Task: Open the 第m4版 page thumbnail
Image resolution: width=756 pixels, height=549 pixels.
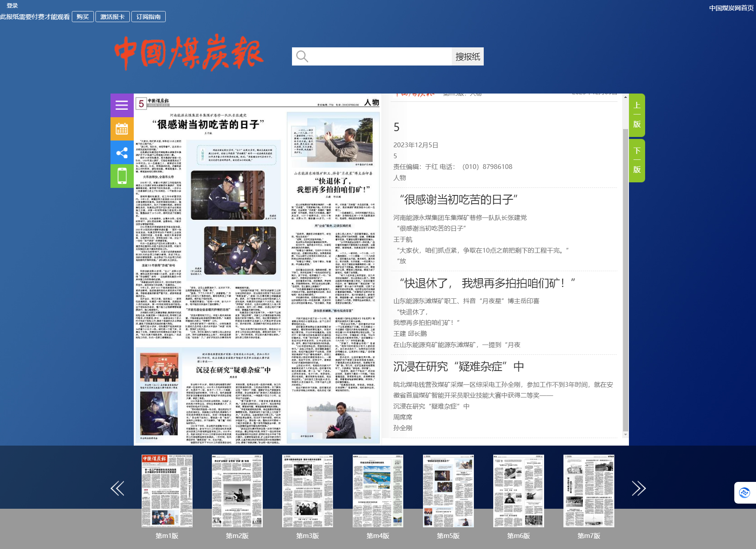Action: pos(378,491)
